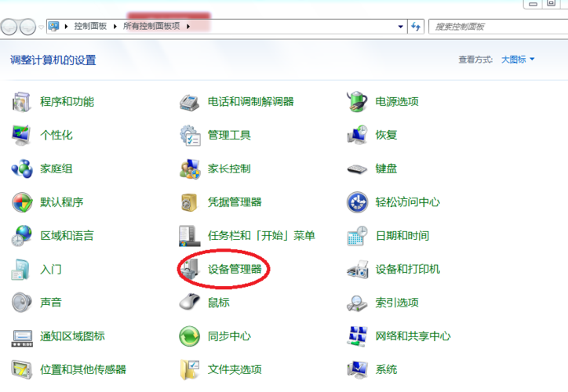Open the 通知区域图标 icon

tap(22, 338)
